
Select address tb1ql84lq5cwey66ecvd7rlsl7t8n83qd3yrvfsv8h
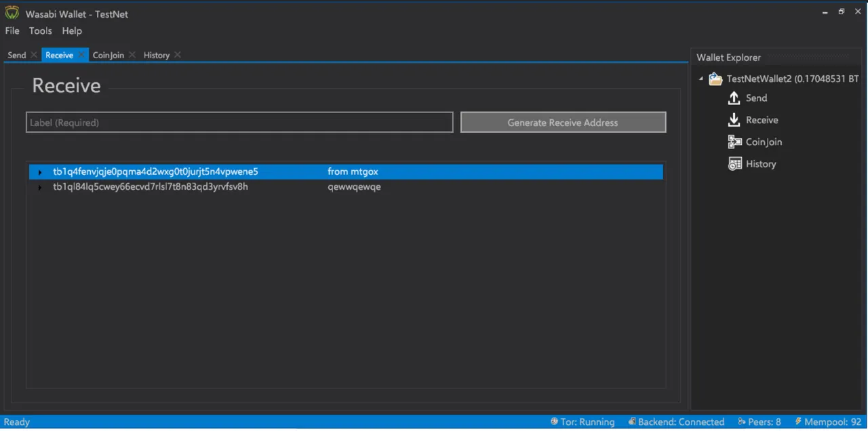(151, 186)
